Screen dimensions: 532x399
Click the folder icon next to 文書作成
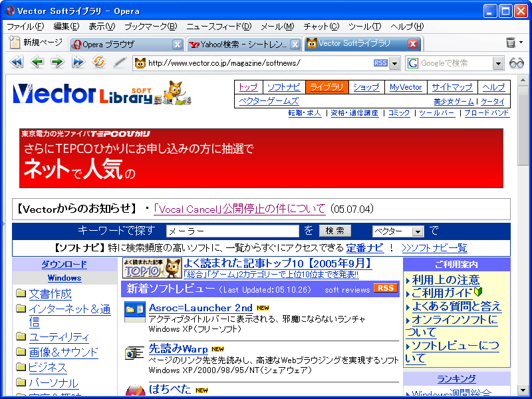point(21,293)
